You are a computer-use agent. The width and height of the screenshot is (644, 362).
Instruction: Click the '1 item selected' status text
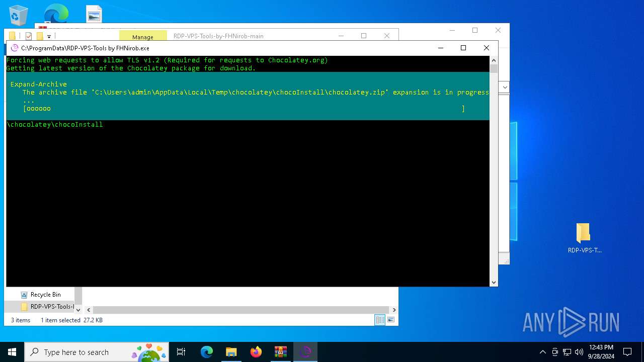61,320
